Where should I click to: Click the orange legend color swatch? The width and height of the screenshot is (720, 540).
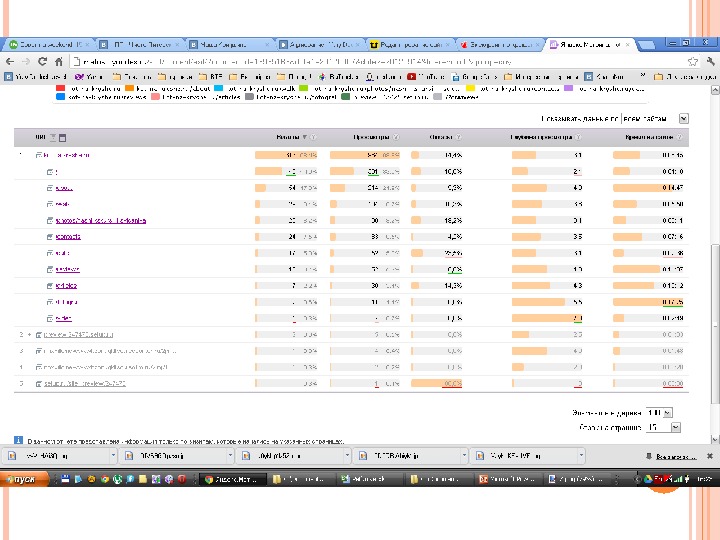(x=129, y=88)
